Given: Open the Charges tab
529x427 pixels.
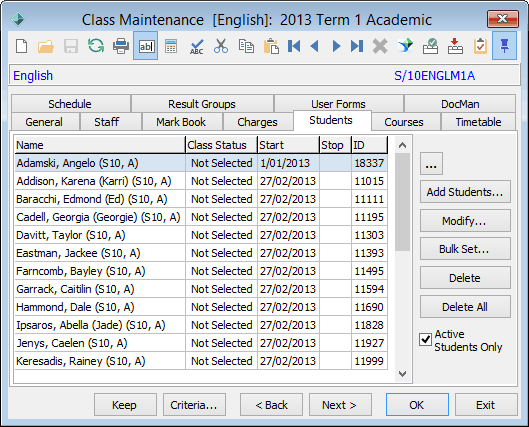Looking at the screenshot, I should point(257,122).
